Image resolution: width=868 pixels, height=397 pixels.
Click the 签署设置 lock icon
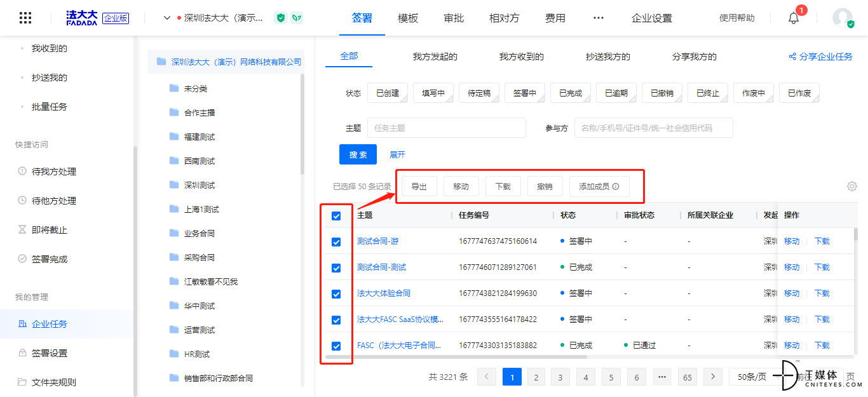tap(22, 353)
